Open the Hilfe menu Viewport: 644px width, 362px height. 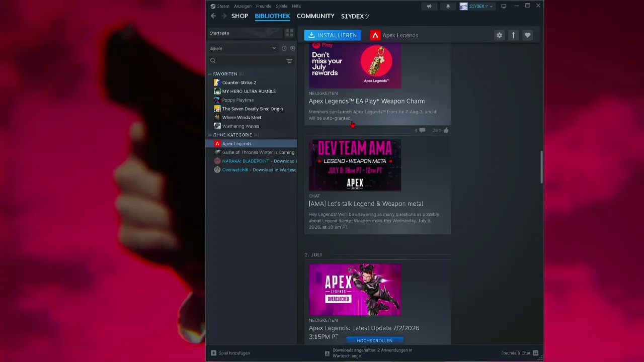296,6
